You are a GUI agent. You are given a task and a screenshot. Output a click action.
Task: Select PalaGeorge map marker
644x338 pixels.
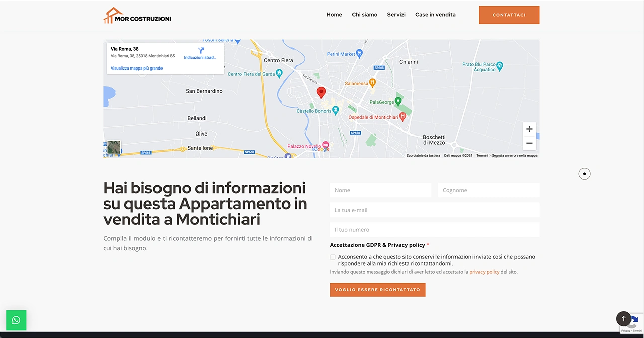[398, 102]
